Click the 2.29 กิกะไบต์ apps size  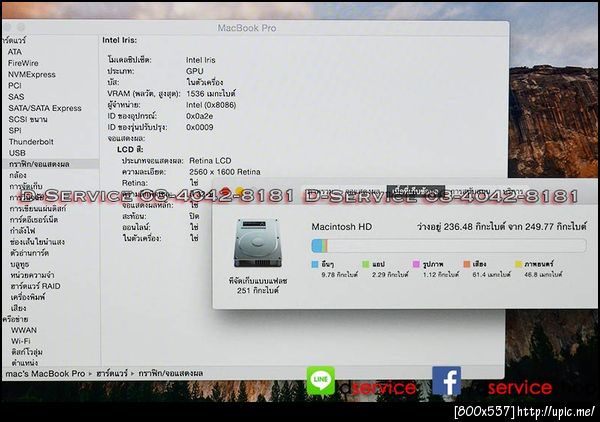(x=390, y=275)
